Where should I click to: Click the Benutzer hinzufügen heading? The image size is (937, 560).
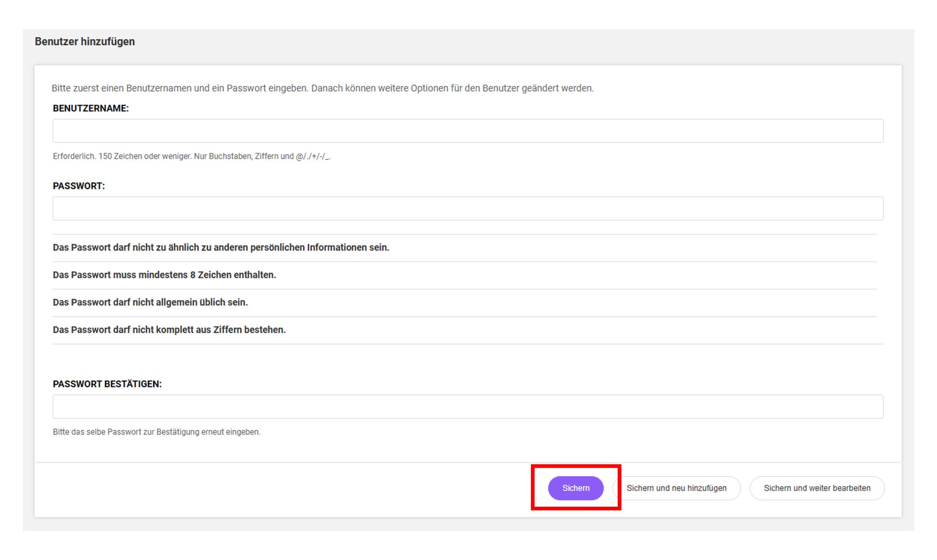(x=85, y=42)
